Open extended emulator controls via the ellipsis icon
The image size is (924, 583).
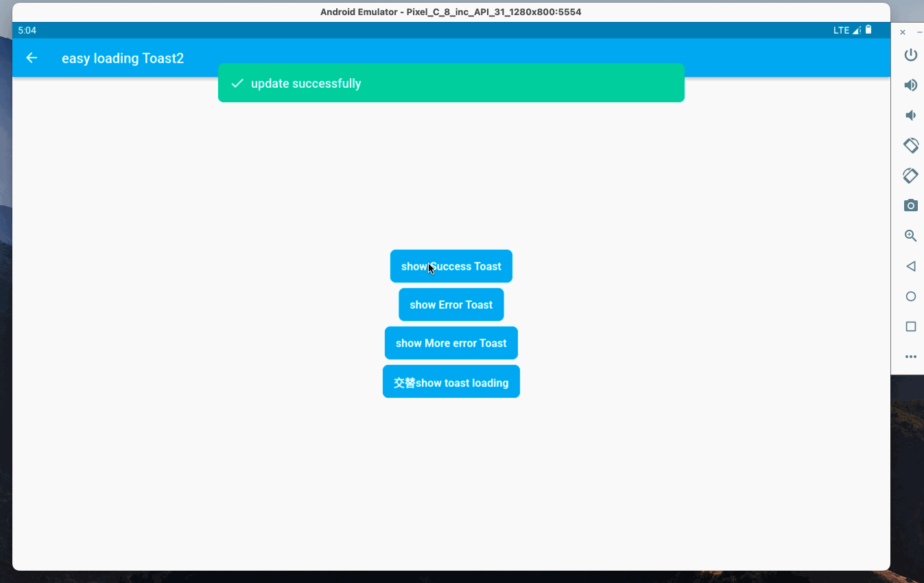pyautogui.click(x=910, y=357)
